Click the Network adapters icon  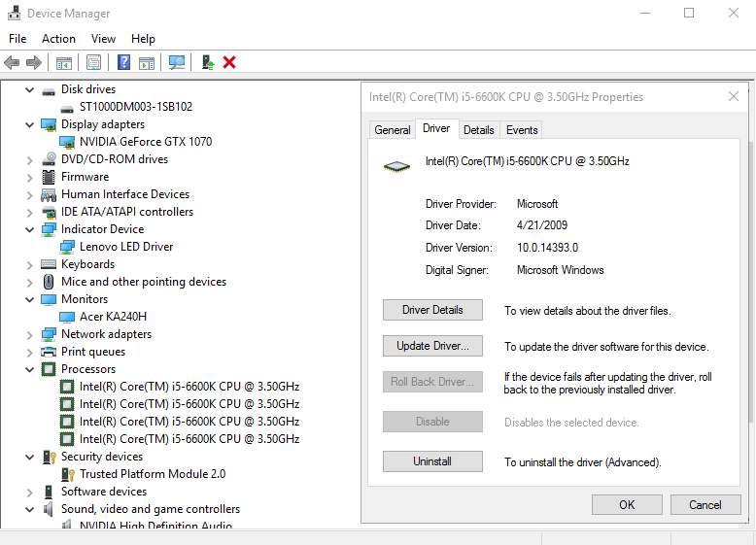49,334
